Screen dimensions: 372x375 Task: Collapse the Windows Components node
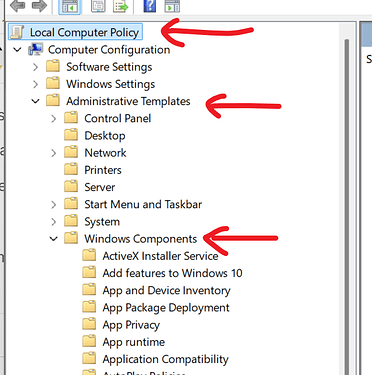[x=53, y=239]
